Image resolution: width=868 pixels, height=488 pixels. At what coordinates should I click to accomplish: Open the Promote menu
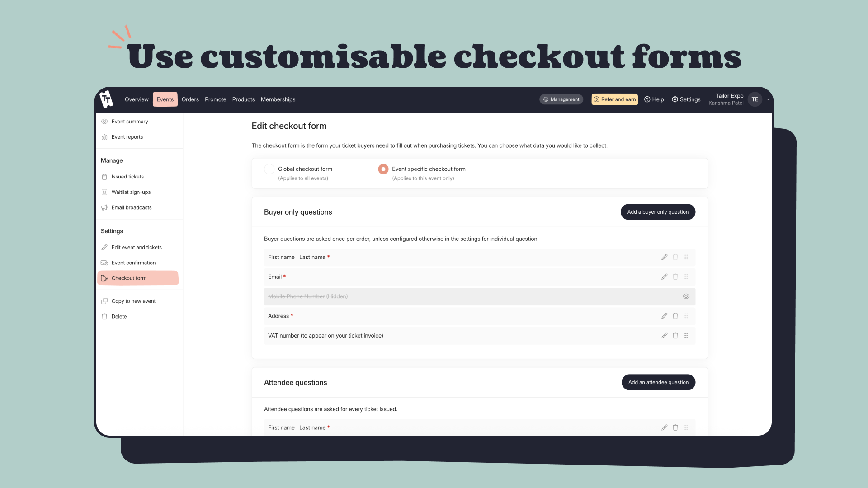pos(216,99)
